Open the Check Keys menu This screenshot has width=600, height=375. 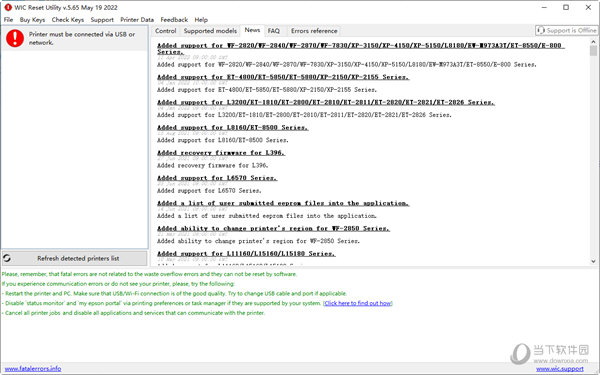[x=68, y=20]
